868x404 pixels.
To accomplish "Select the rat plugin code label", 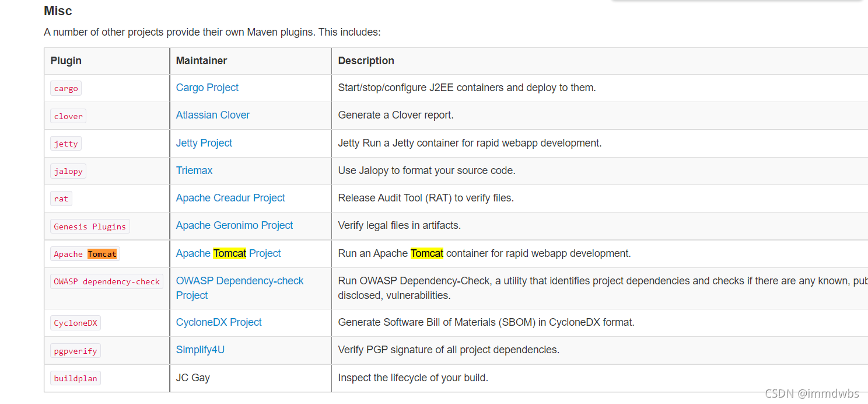I will [61, 198].
